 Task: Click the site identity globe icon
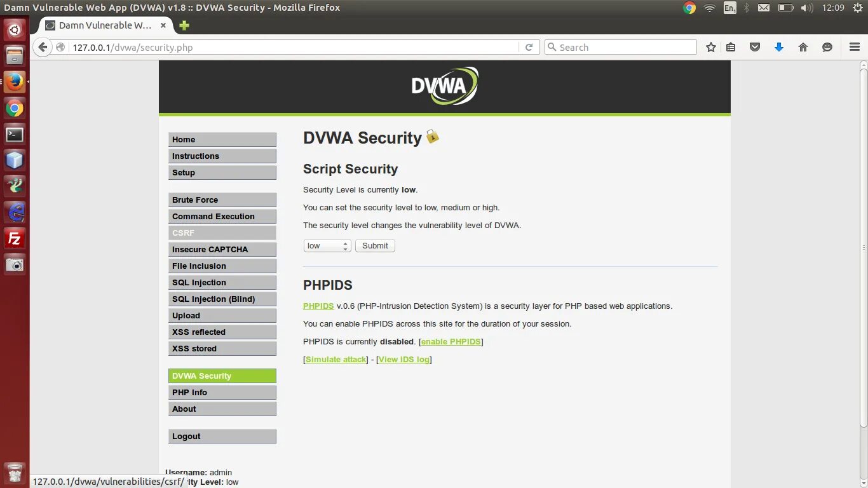(x=61, y=47)
